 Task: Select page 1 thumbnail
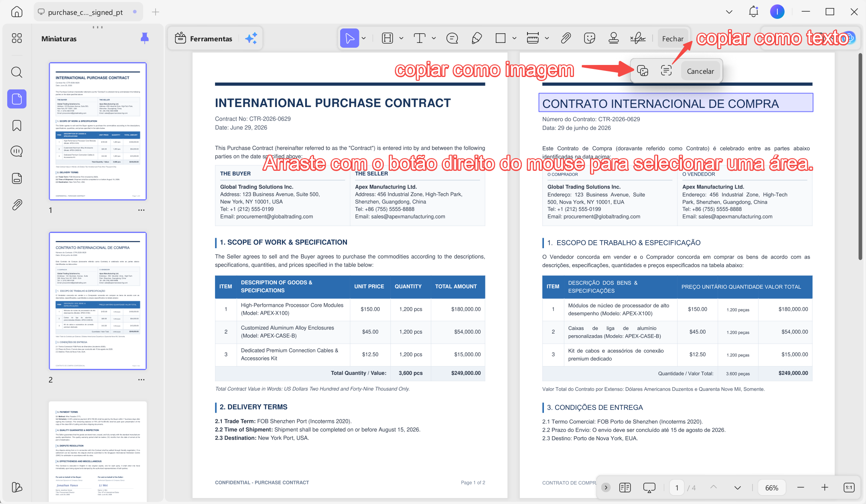tap(98, 131)
